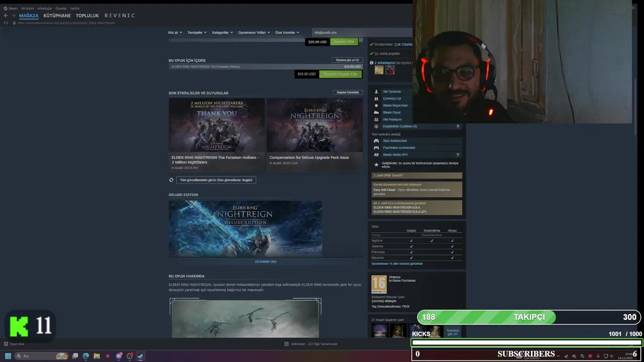Expand the Özel Kısımlar dropdown
Image resolution: width=644 pixels, height=362 pixels.
click(287, 33)
